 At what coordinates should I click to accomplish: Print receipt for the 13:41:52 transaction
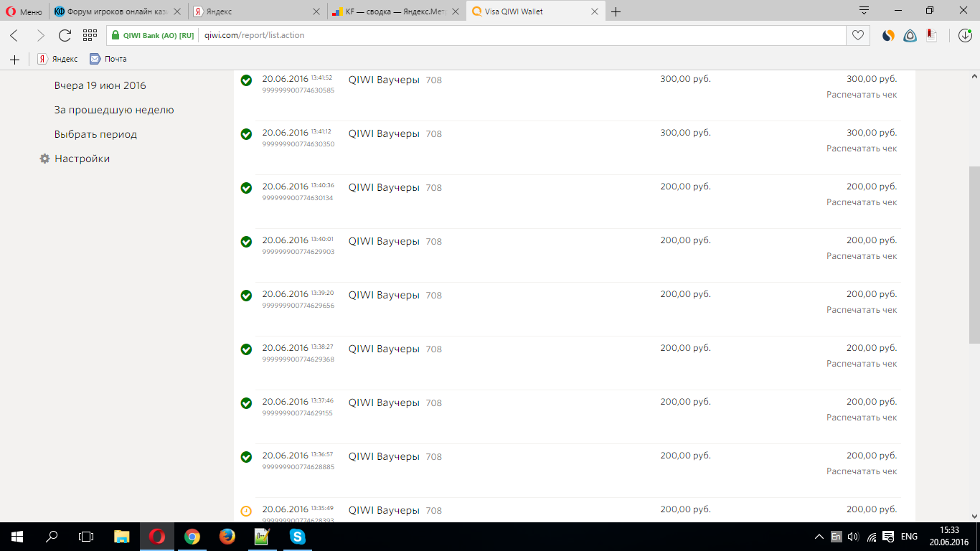pos(862,95)
